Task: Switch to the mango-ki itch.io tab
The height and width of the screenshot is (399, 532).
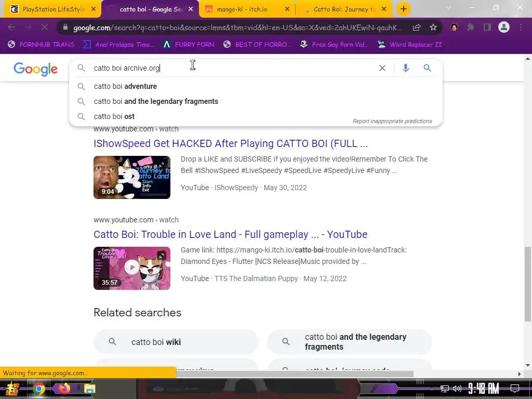Action: click(x=247, y=9)
